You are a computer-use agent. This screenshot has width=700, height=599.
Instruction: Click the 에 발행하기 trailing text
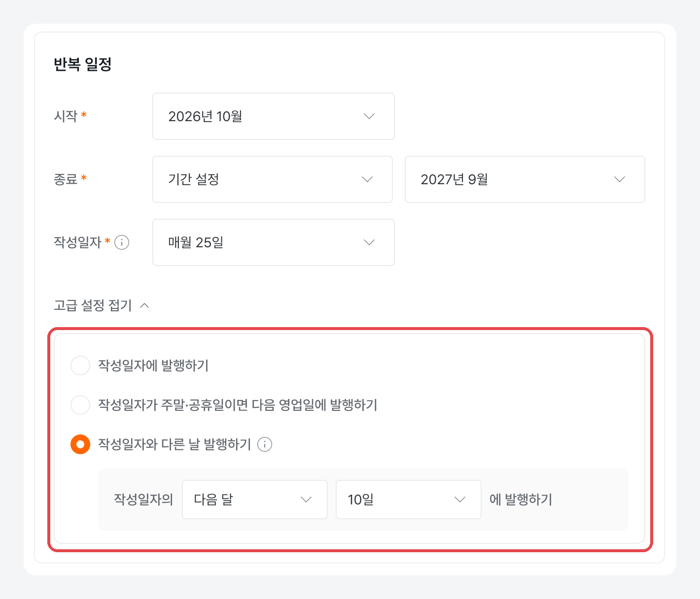[521, 499]
